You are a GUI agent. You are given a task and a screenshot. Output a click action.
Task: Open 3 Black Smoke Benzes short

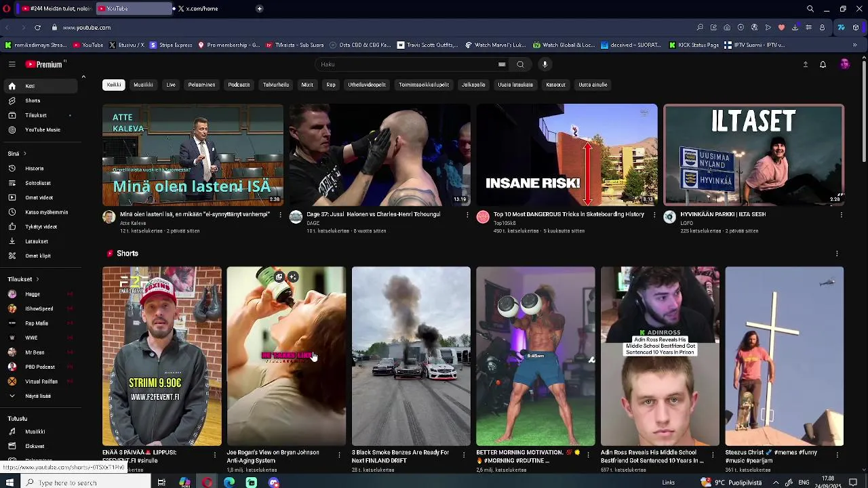click(x=411, y=357)
